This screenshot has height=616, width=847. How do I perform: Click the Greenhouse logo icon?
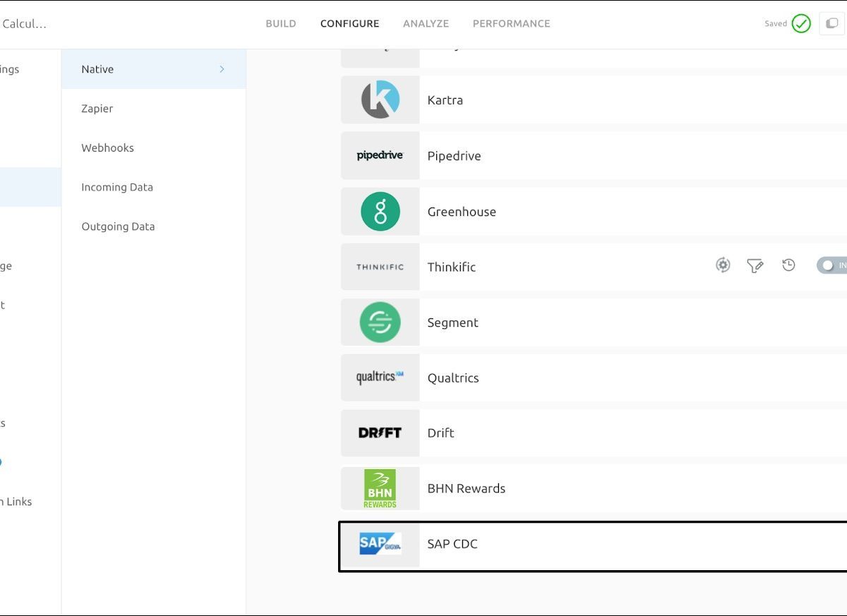point(380,212)
